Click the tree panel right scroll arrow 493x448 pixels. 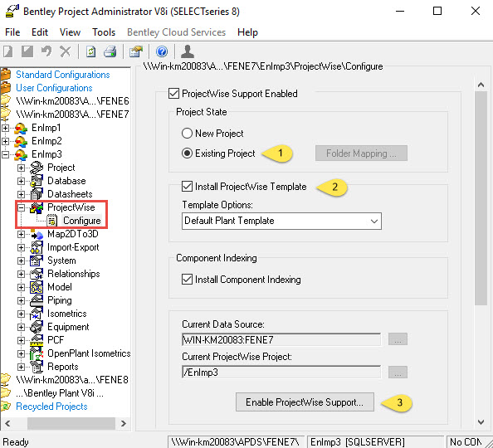(124, 423)
